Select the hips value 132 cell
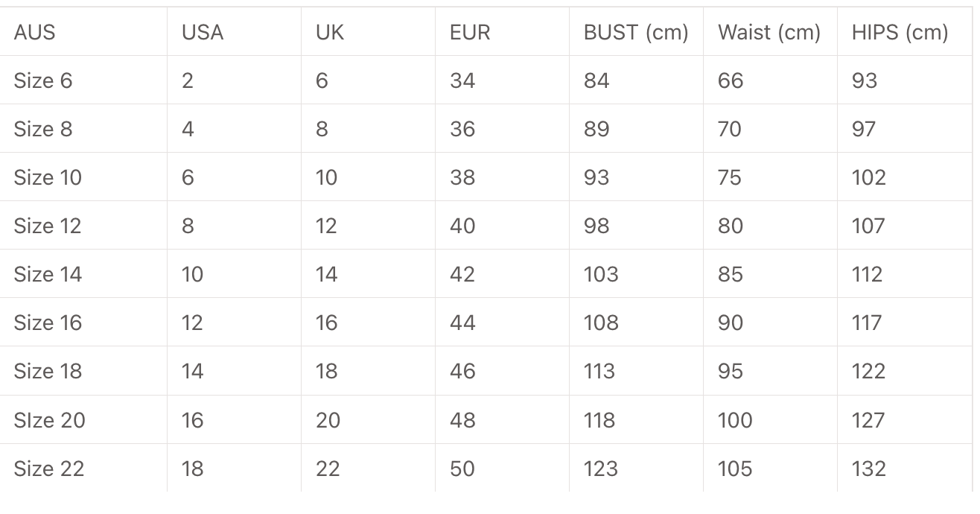Viewport: 980px width, 514px height. tap(869, 469)
